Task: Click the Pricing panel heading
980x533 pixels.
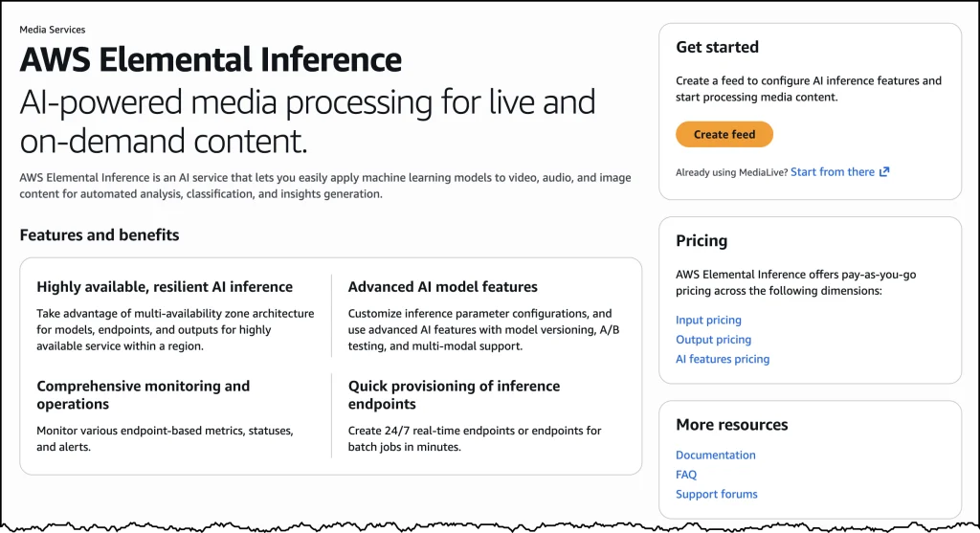Action: pyautogui.click(x=702, y=241)
